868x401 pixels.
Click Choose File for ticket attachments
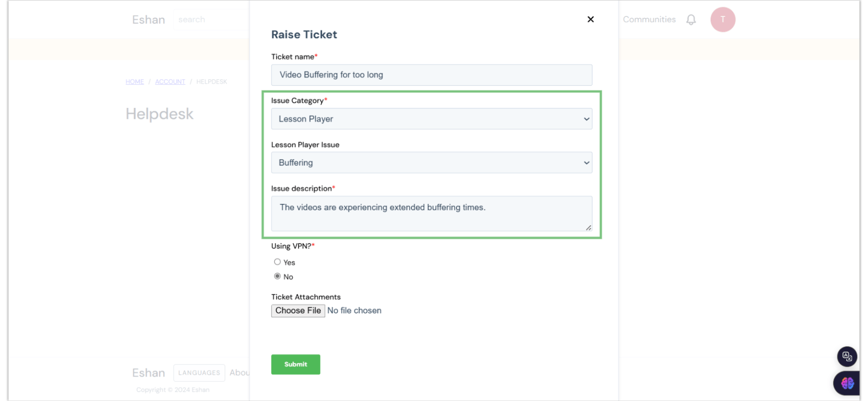click(x=298, y=310)
